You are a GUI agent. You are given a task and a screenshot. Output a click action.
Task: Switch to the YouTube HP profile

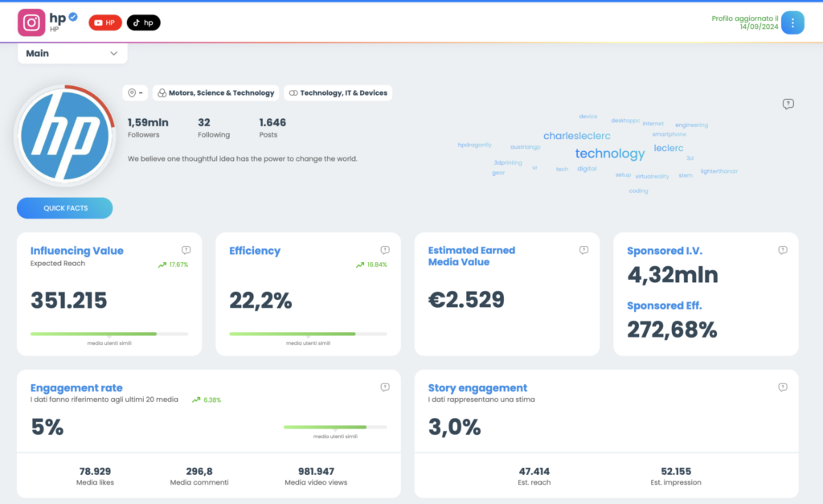pyautogui.click(x=105, y=23)
